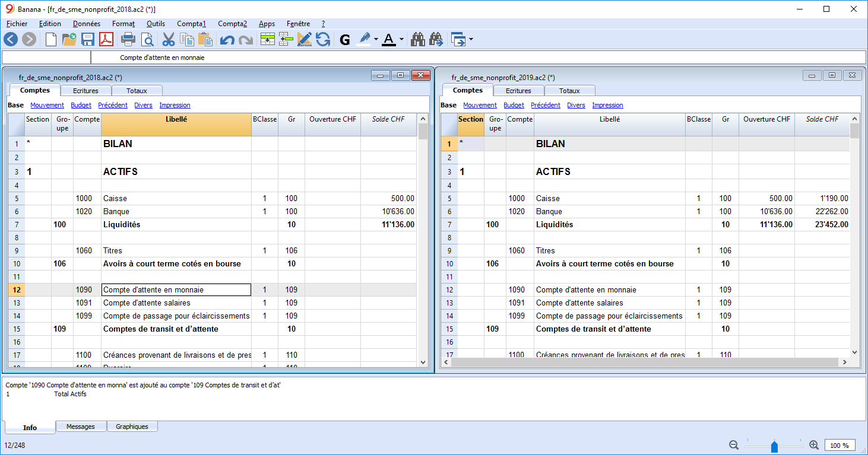Select row 9 header in 2018 window
The width and height of the screenshot is (868, 455).
coord(15,250)
